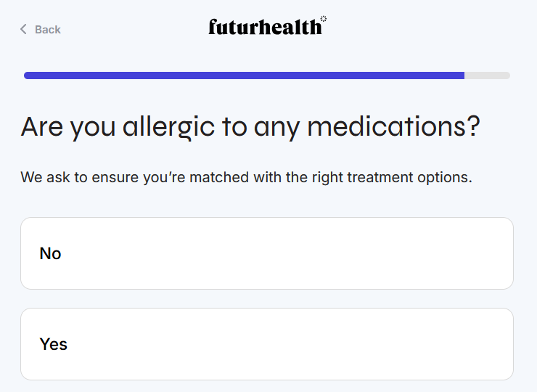Select the No answer option
Screen dimensions: 537x392
point(266,253)
